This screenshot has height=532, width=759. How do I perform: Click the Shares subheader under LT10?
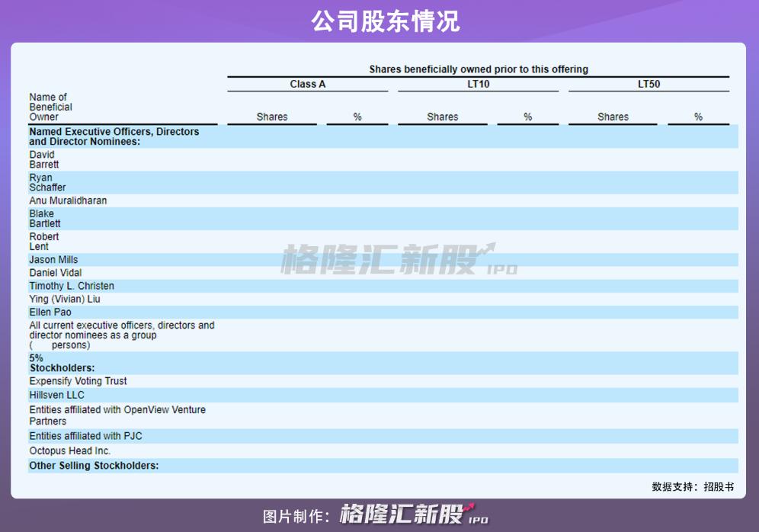click(443, 117)
